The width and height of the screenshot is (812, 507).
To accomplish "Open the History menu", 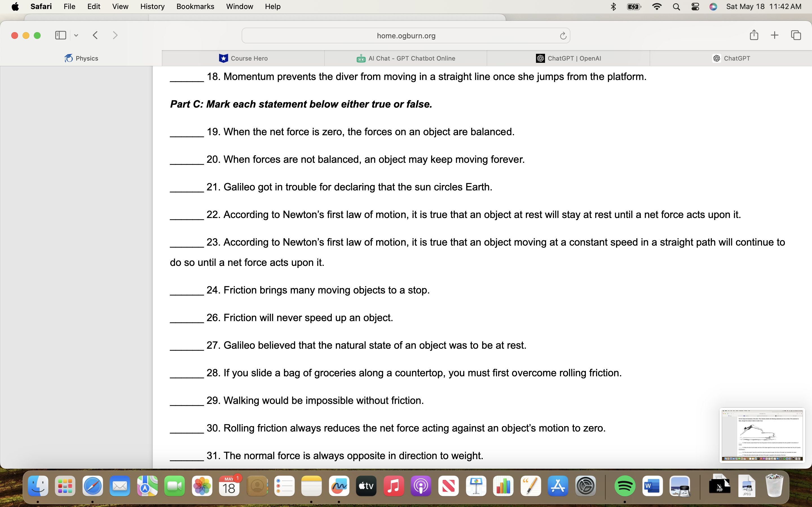I will (152, 6).
